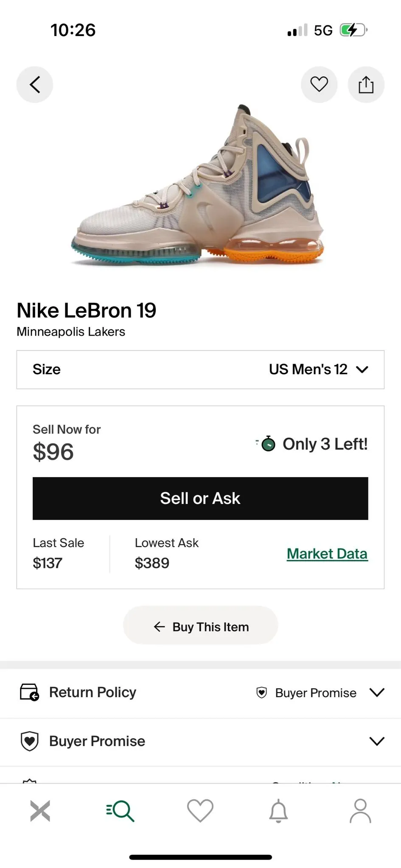Tap the small shield next to Buyer Promise label

(x=262, y=693)
